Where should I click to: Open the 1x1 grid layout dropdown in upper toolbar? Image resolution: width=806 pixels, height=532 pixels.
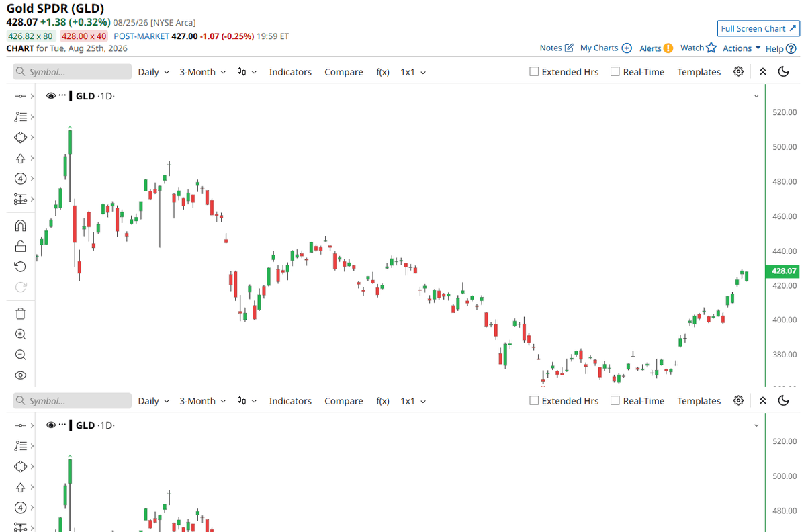(413, 72)
